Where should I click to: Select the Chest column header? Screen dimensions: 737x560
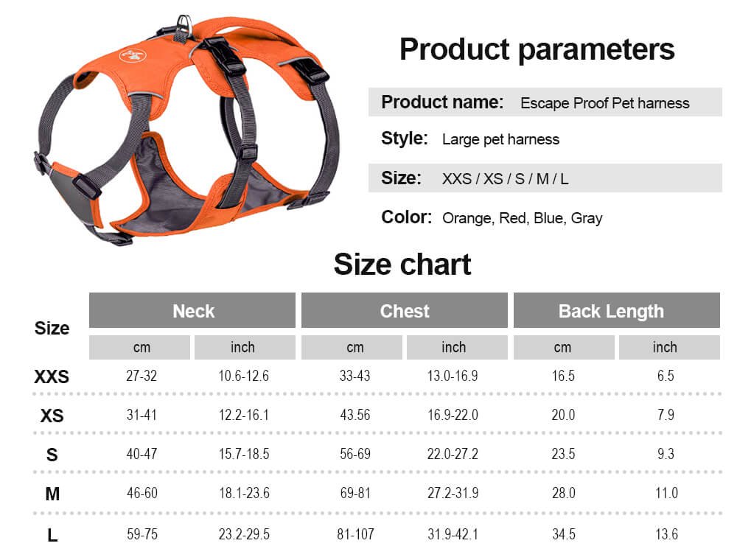point(404,310)
